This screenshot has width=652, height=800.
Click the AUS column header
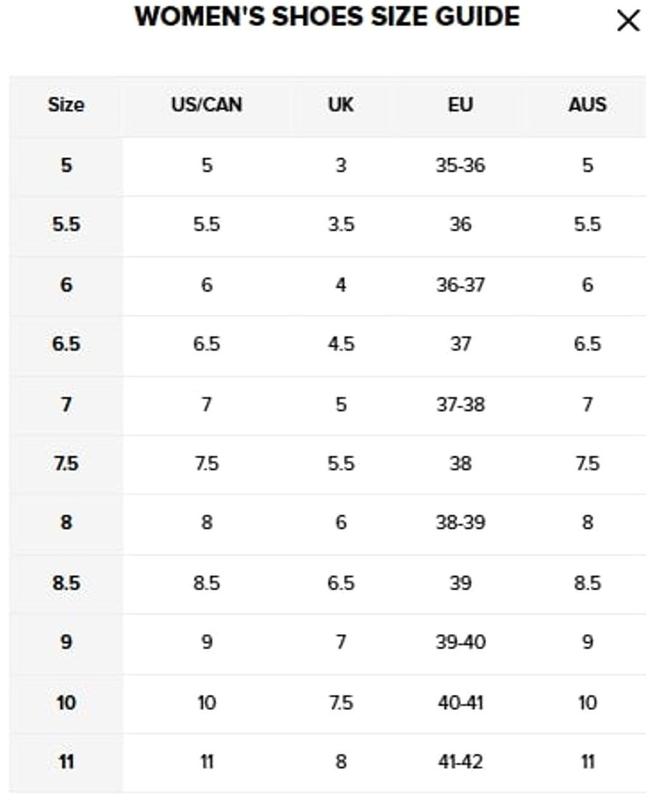pos(587,105)
